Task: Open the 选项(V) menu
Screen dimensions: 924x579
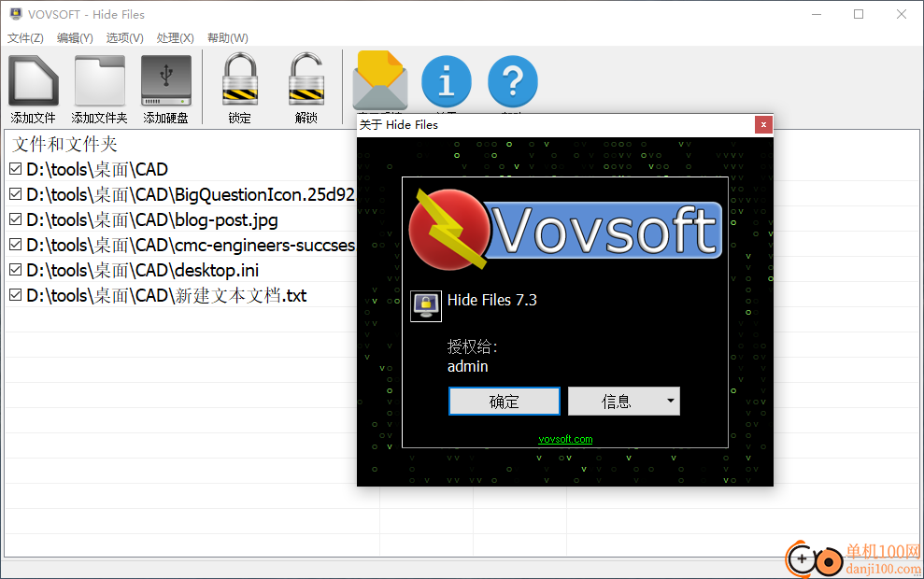Action: point(125,37)
